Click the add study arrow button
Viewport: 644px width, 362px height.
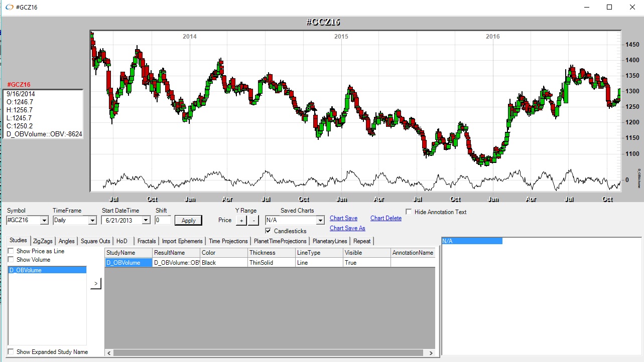coord(96,284)
